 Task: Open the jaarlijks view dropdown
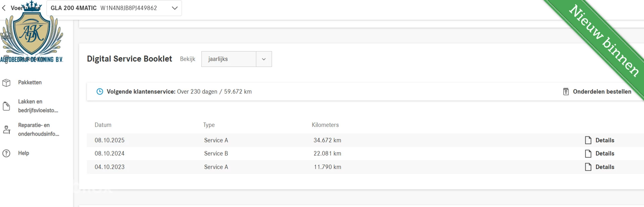(229, 59)
